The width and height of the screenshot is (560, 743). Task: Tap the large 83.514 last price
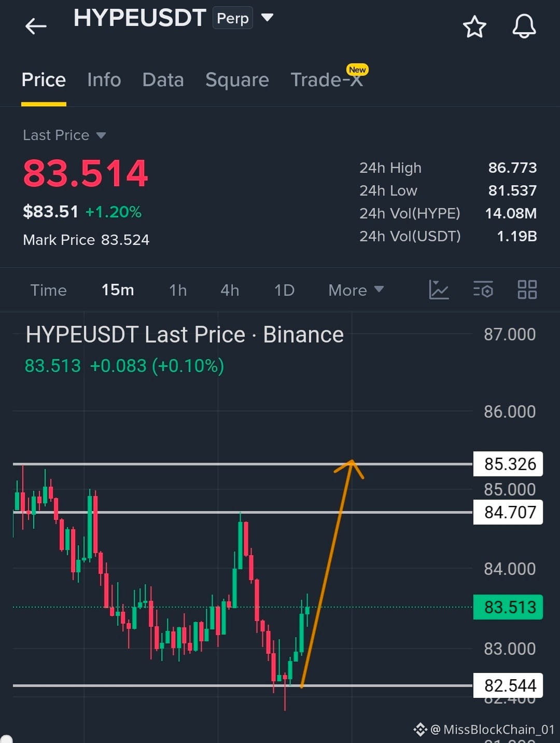pyautogui.click(x=86, y=173)
